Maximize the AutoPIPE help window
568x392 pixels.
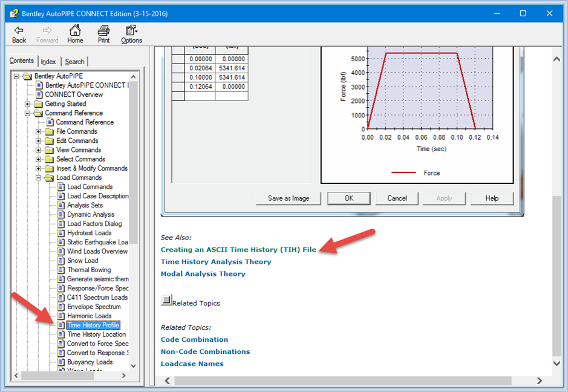(x=523, y=13)
